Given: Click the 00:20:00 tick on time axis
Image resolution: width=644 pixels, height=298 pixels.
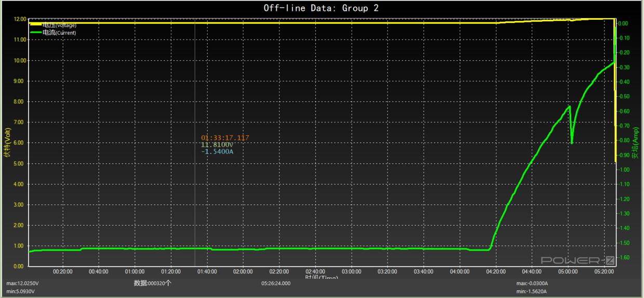Looking at the screenshot, I should pos(62,271).
